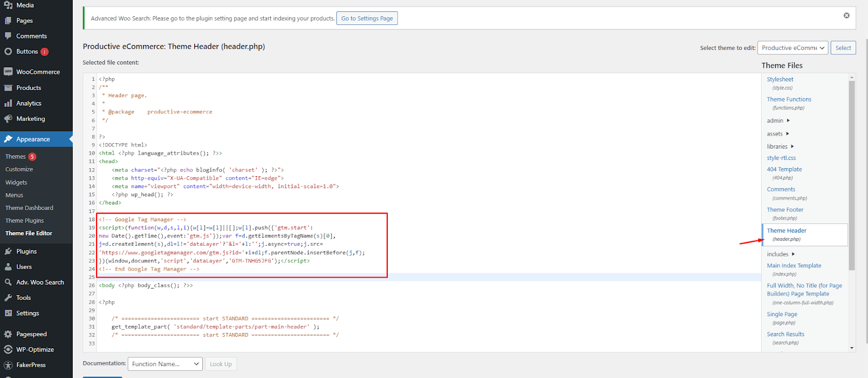Click the WP-Optimize icon
Image resolution: width=868 pixels, height=378 pixels.
click(x=8, y=350)
